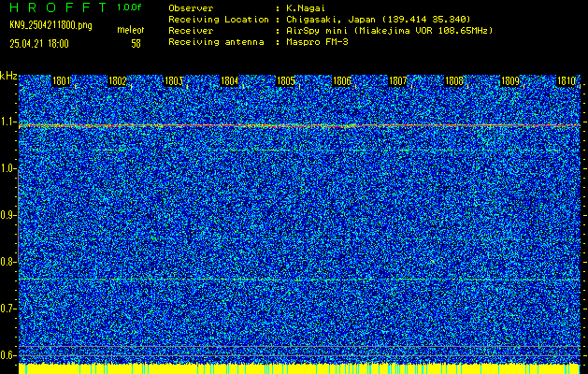Click the Receiving antenna label
Image resolution: width=588 pixels, height=374 pixels.
click(x=216, y=42)
